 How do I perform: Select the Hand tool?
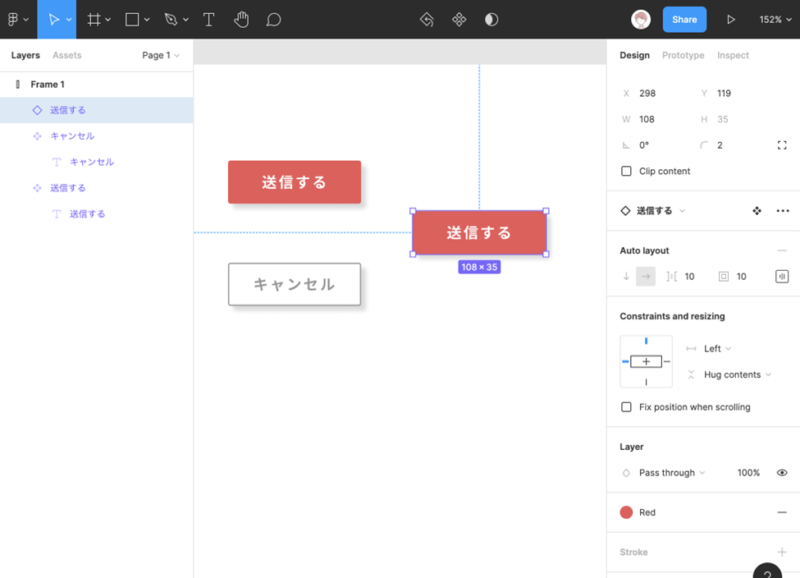[241, 19]
